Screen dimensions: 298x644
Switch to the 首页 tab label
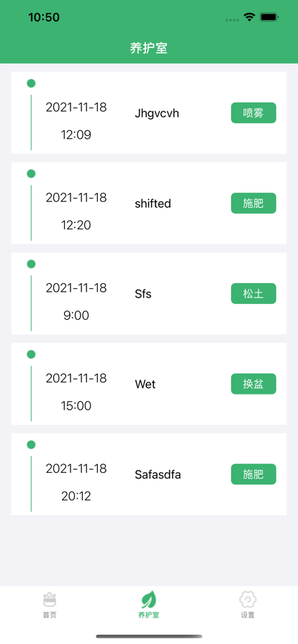[x=50, y=615]
